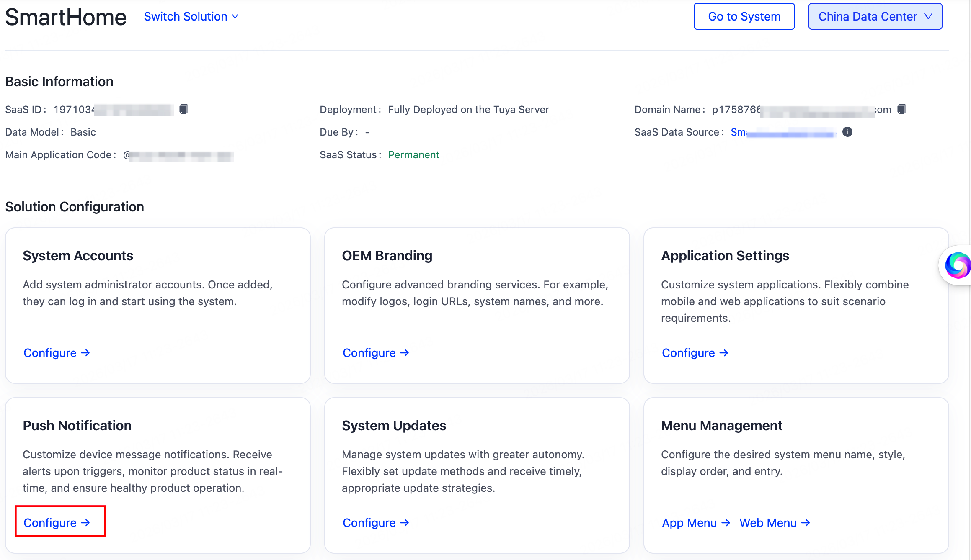Viewport: 971px width, 560px height.
Task: Open the colorful AI assistant bubble
Action: click(x=957, y=265)
